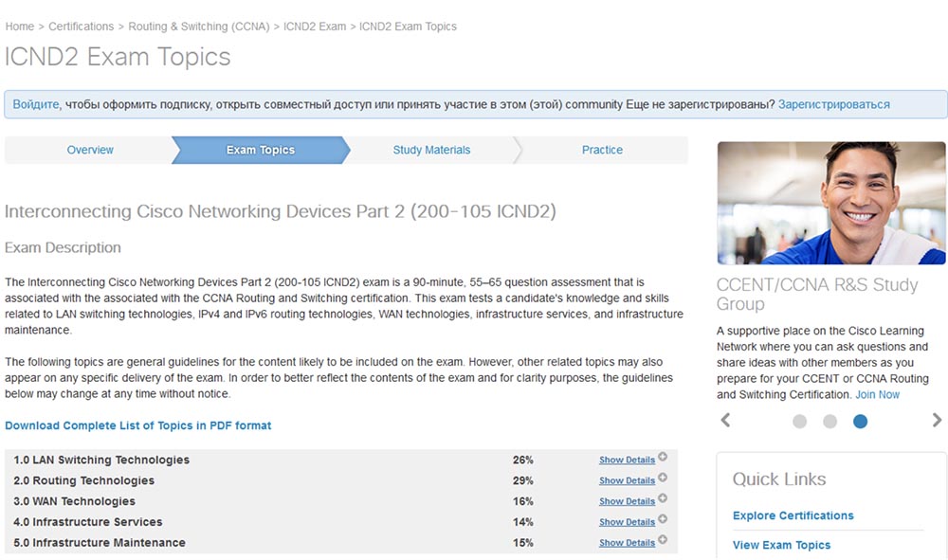Show Details for WAN Technologies

click(x=627, y=501)
